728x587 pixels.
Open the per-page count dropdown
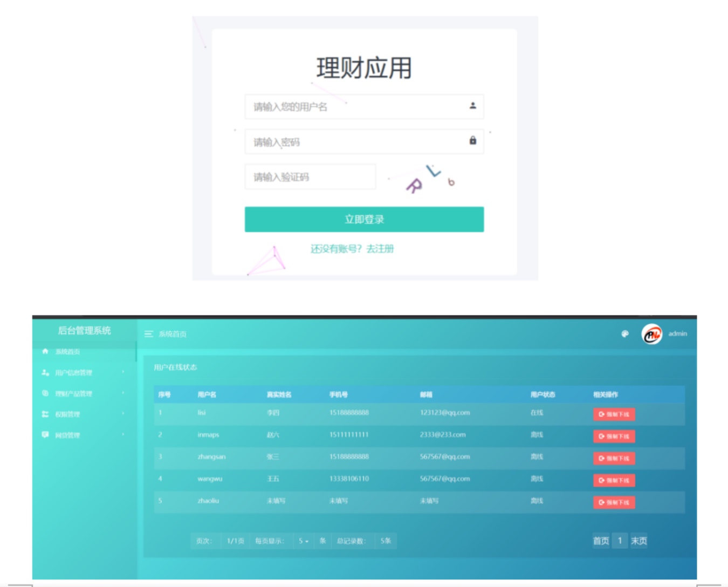304,541
